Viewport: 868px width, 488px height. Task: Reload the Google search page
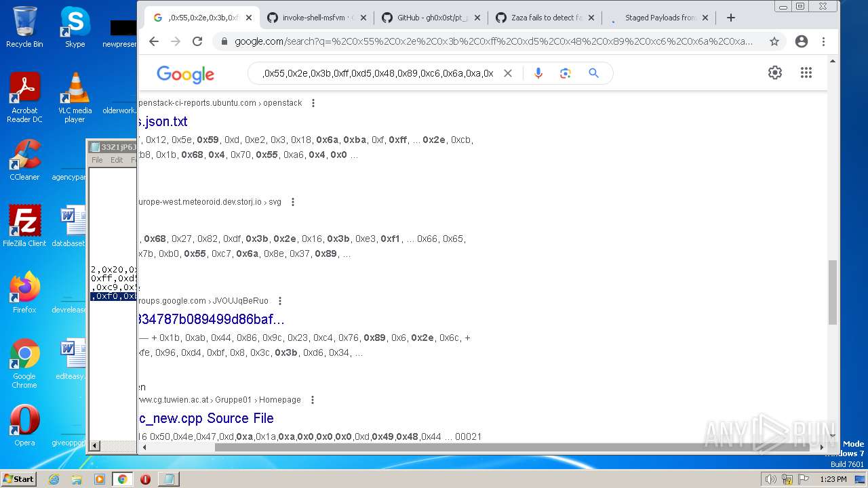197,41
